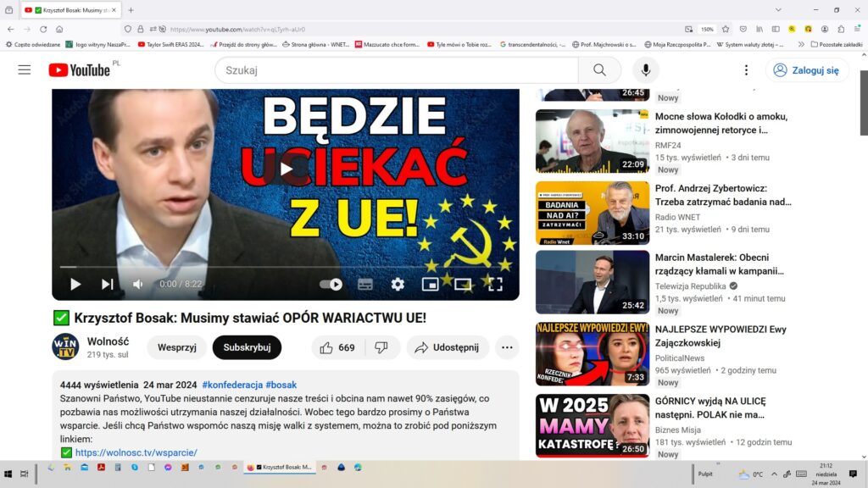Switch to theater mode
This screenshot has width=868, height=488.
[x=463, y=285]
